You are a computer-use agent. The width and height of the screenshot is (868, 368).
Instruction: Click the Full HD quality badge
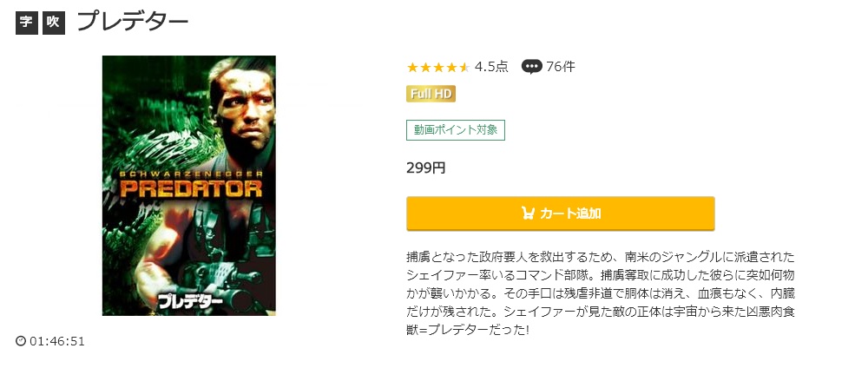click(x=431, y=94)
